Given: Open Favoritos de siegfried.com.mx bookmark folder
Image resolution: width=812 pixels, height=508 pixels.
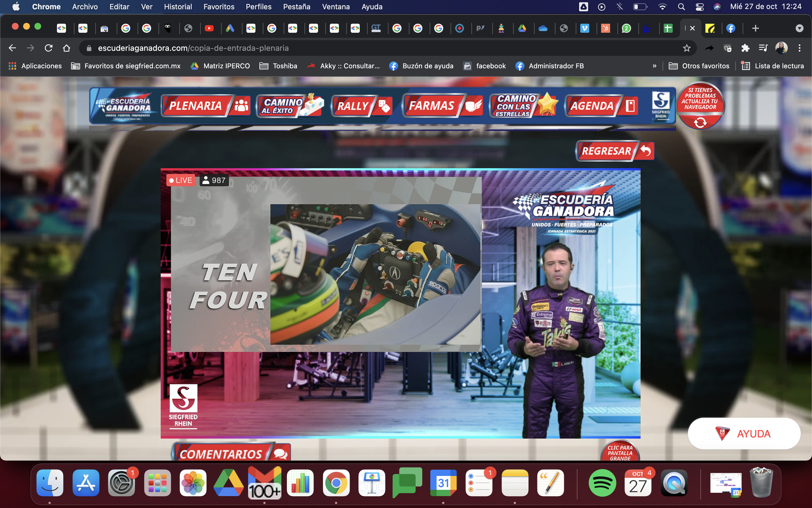Looking at the screenshot, I should pos(126,66).
